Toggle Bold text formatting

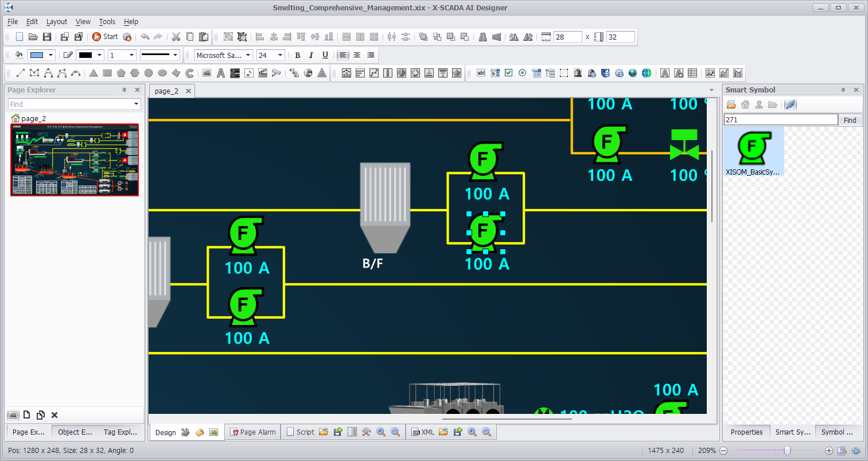(x=298, y=55)
